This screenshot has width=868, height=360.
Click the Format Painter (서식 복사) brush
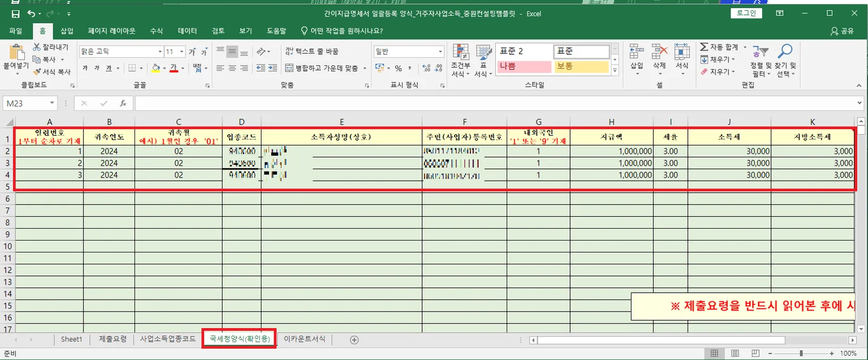pos(37,72)
